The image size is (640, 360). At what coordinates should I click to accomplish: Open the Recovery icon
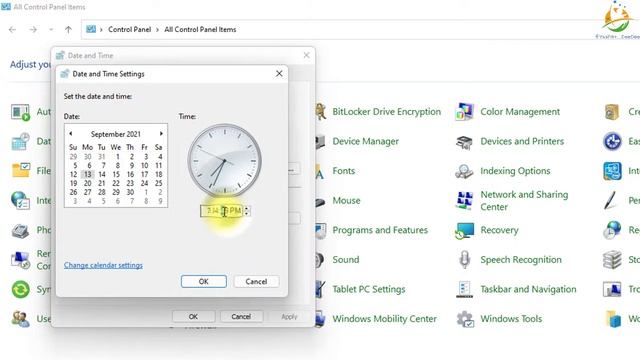tap(464, 230)
